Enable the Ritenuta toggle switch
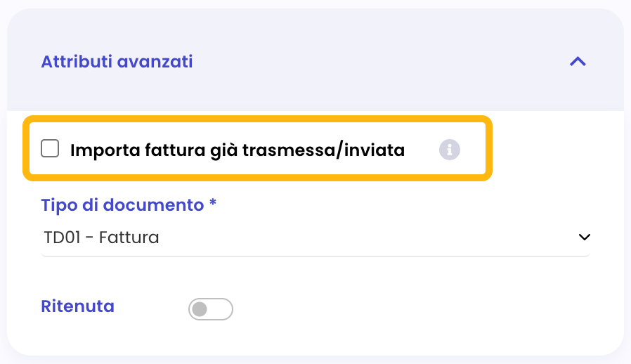This screenshot has width=631, height=364. [x=211, y=309]
